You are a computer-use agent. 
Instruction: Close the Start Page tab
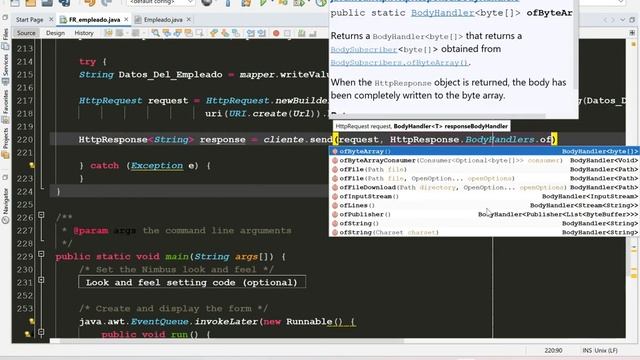click(x=51, y=19)
